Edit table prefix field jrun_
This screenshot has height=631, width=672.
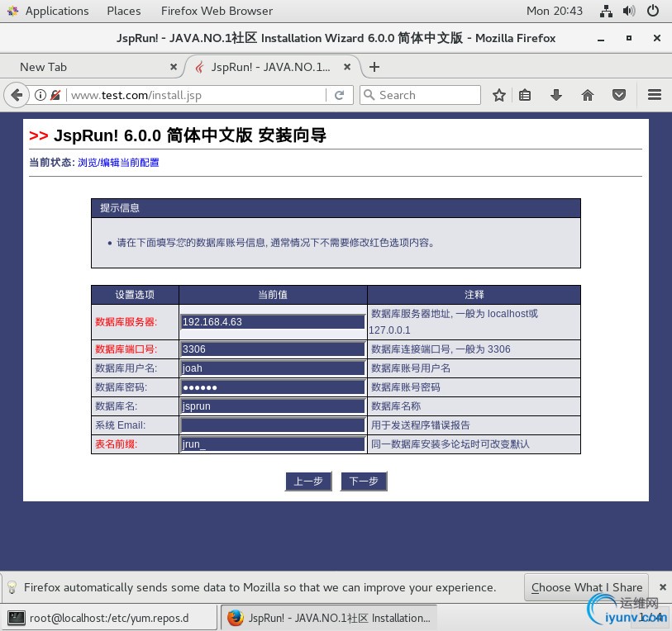click(x=273, y=444)
